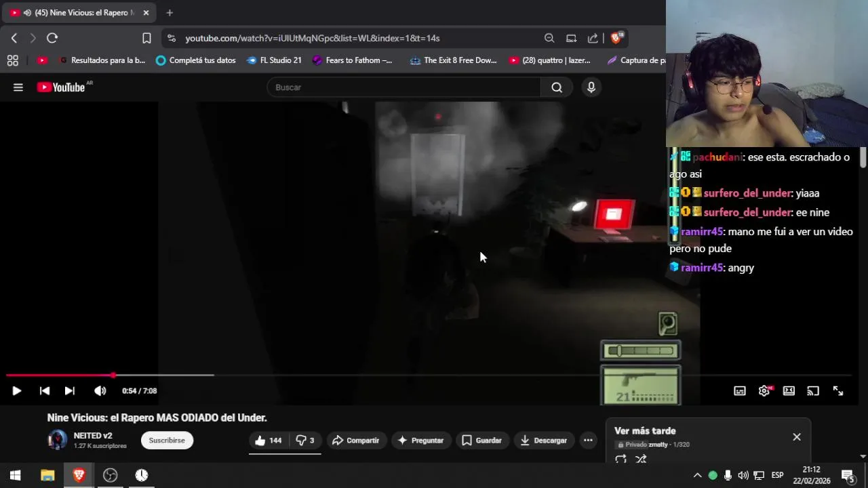This screenshot has height=488, width=868.
Task: Open YouTube hamburger guide menu
Action: pos(18,87)
